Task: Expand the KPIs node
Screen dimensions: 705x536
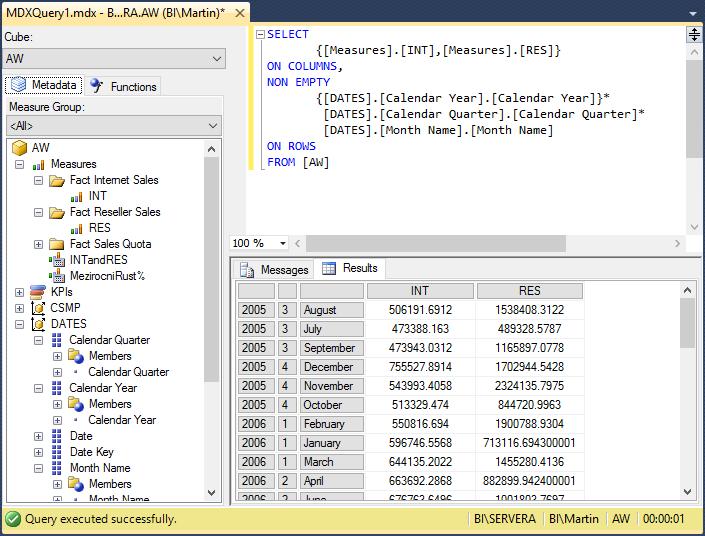Action: click(19, 292)
